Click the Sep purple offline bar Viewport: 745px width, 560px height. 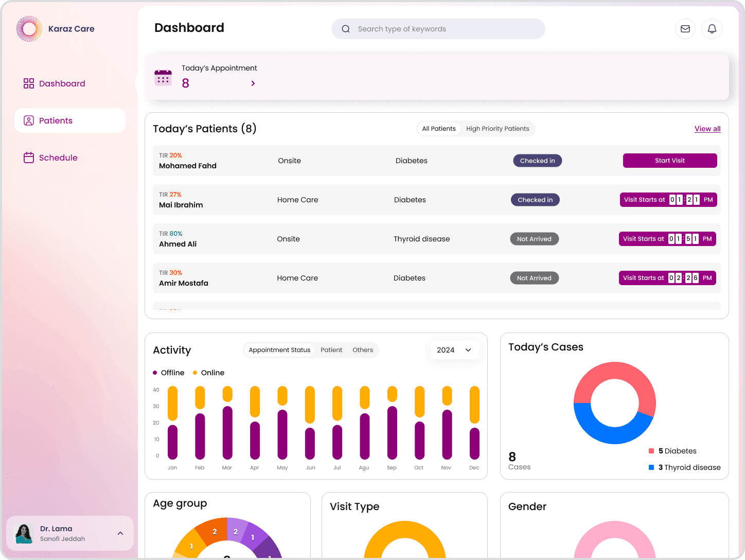coord(392,433)
